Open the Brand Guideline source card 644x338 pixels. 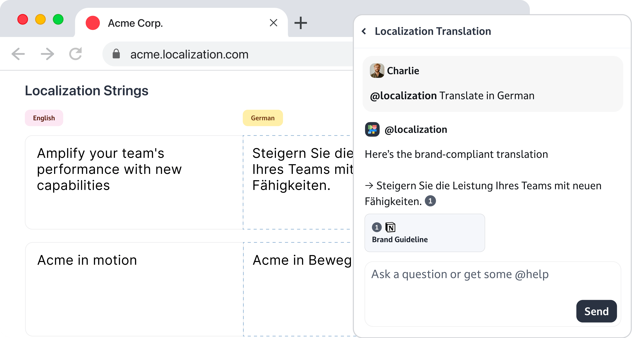tap(425, 233)
